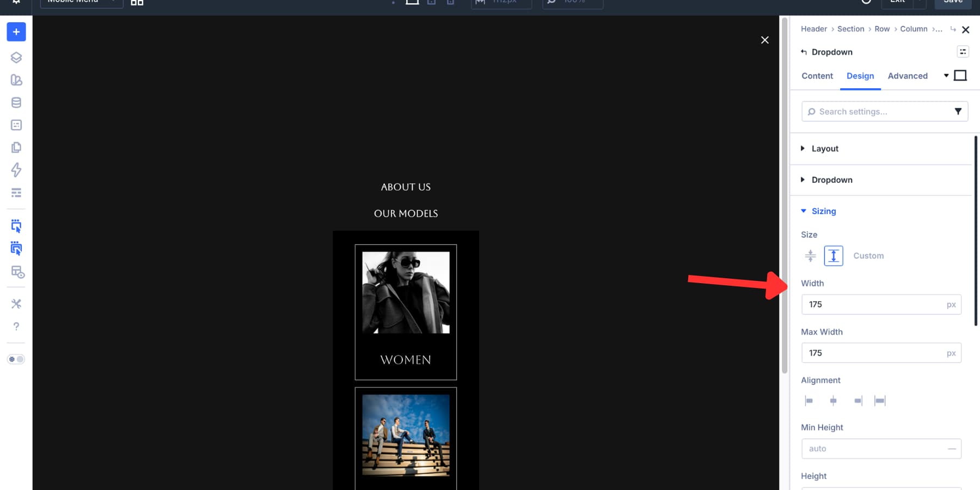Change the Width px unit
This screenshot has width=980, height=490.
click(x=951, y=305)
